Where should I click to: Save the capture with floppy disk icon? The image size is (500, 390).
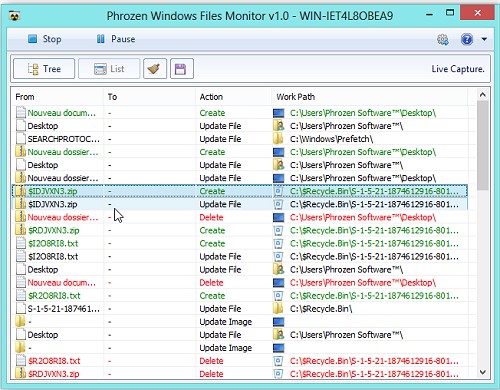pyautogui.click(x=182, y=69)
